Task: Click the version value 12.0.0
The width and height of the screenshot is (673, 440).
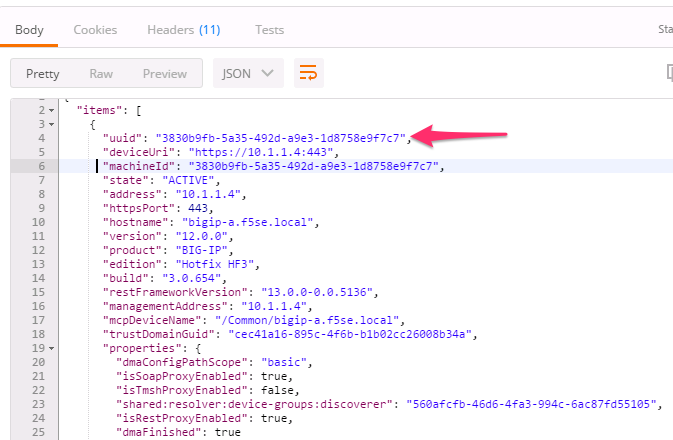Action: (201, 237)
